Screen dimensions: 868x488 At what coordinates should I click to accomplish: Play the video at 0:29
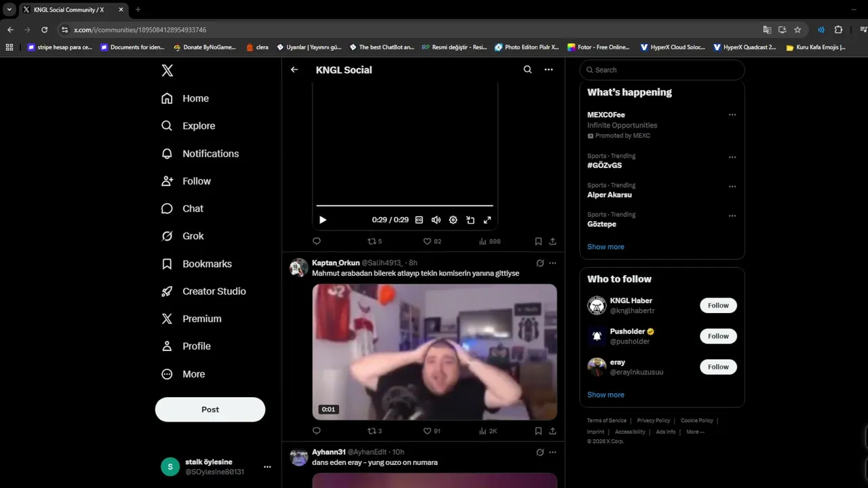tap(323, 220)
